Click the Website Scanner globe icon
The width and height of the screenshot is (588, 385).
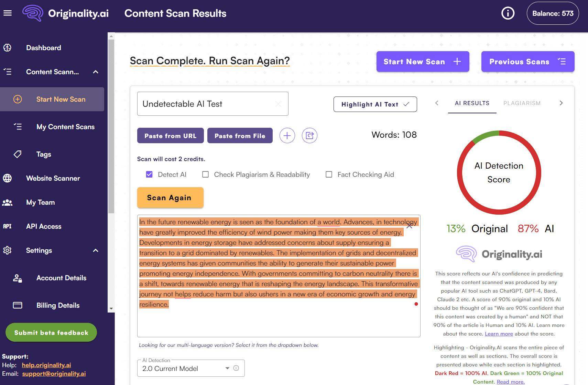coord(7,178)
